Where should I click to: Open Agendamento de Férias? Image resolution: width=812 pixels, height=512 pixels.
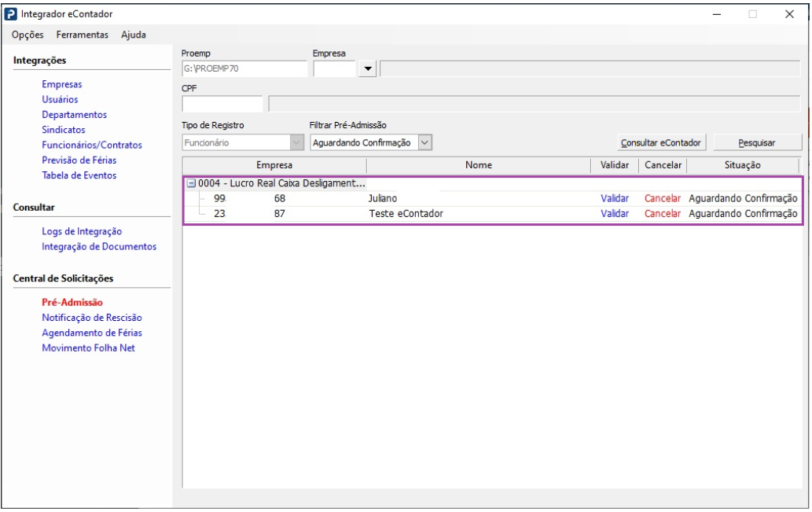[92, 333]
